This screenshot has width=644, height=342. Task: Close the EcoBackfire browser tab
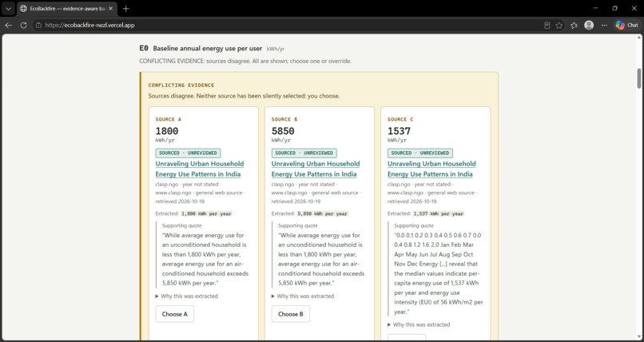[110, 9]
